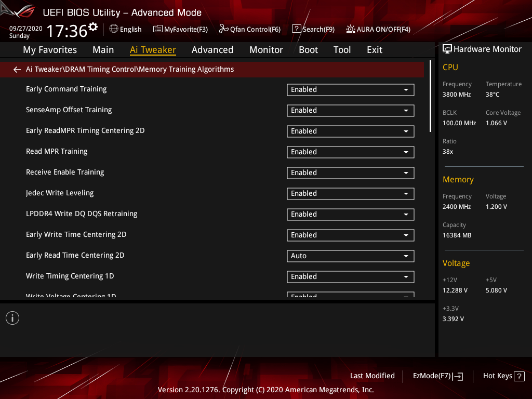Click the MyFavorite list icon

(158, 29)
